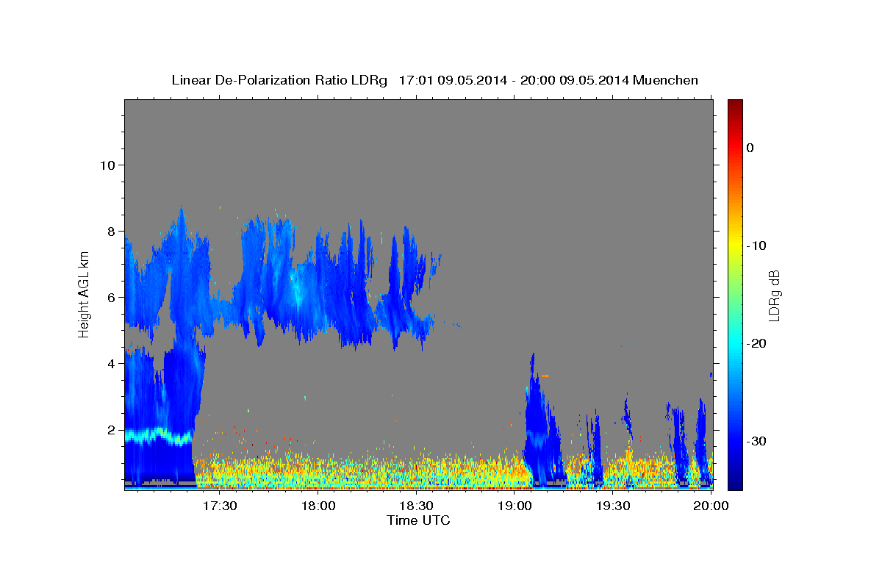Image resolution: width=882 pixels, height=588 pixels.
Task: Click the colorbar value '-20'
Action: click(757, 343)
